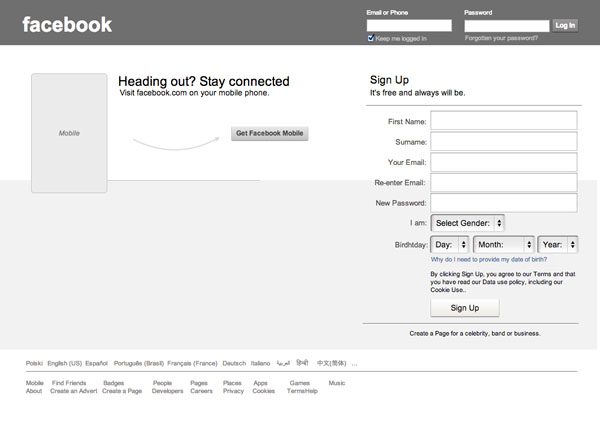Open the Developers footer link
The image size is (600, 427).
(167, 391)
